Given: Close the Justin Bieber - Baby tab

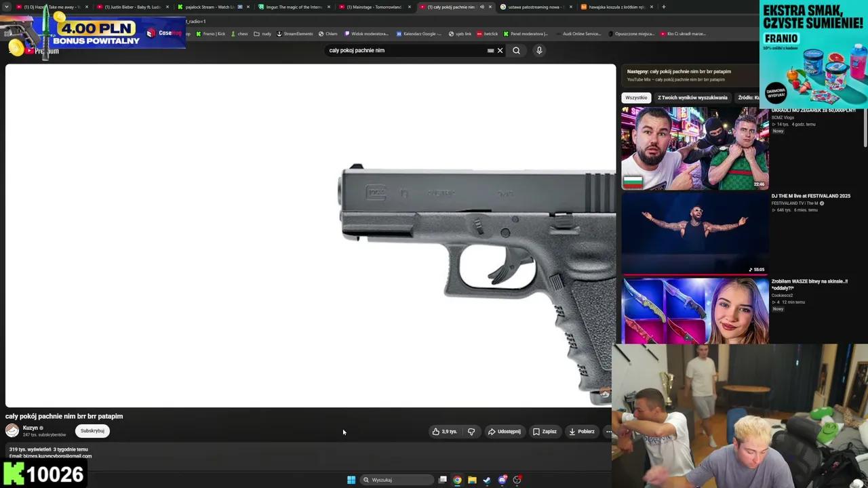Looking at the screenshot, I should coord(167,7).
